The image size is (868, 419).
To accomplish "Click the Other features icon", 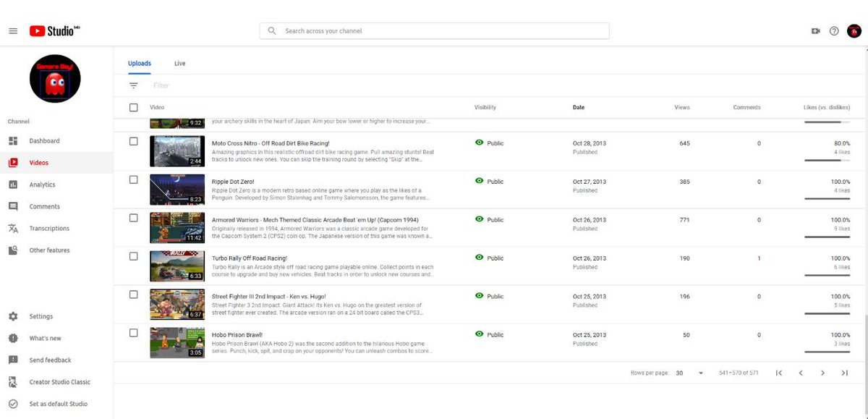I will pyautogui.click(x=13, y=250).
